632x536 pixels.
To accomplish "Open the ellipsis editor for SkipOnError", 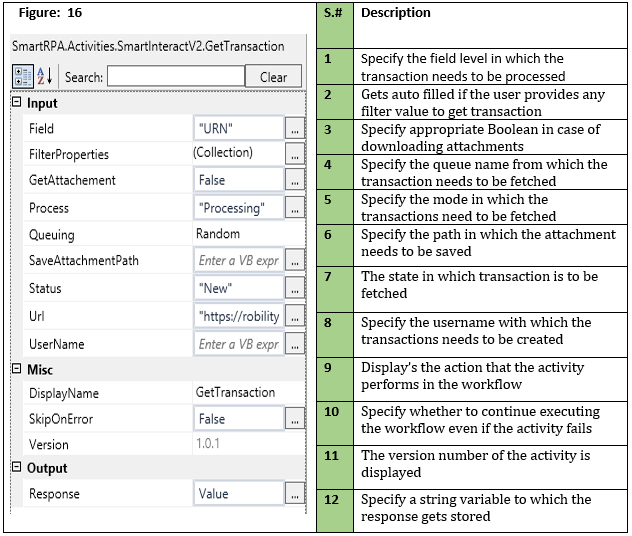I will (x=294, y=420).
